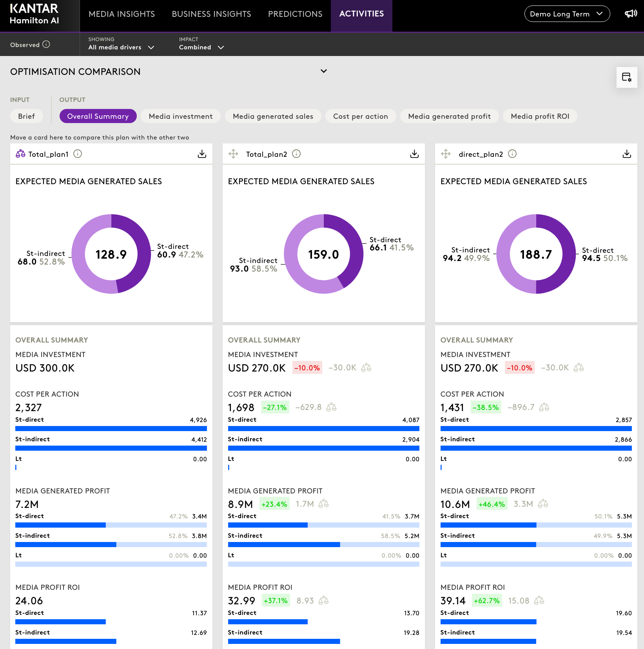644x649 pixels.
Task: Click scale icon beside direct_plan2 generated profit
Action: (x=543, y=504)
